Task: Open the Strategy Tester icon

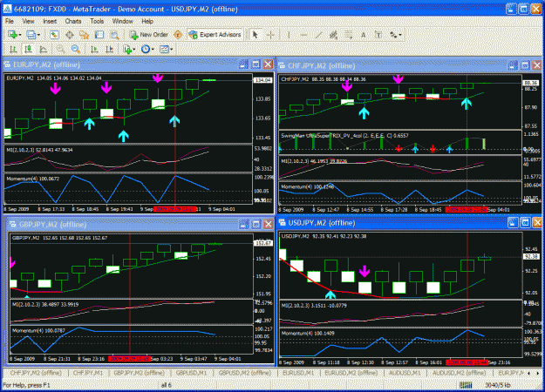Action: pyautogui.click(x=115, y=35)
